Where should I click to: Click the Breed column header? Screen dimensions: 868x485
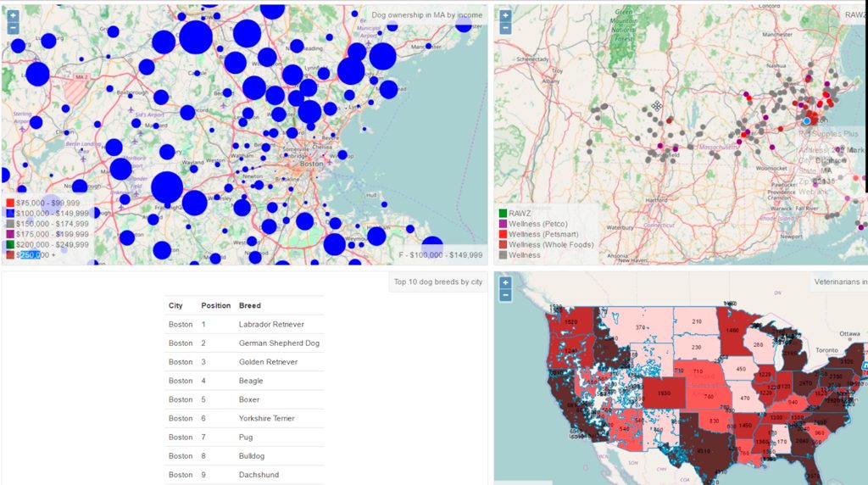[x=249, y=305]
